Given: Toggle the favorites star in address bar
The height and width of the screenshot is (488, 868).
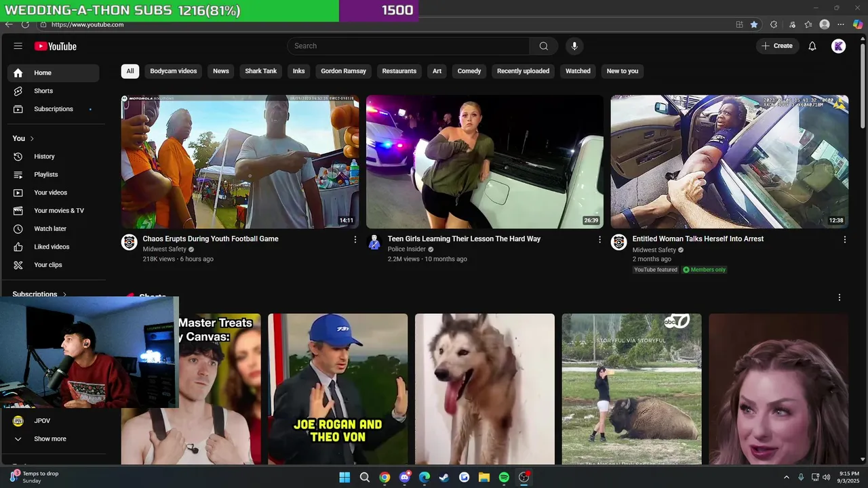Looking at the screenshot, I should coord(754,24).
